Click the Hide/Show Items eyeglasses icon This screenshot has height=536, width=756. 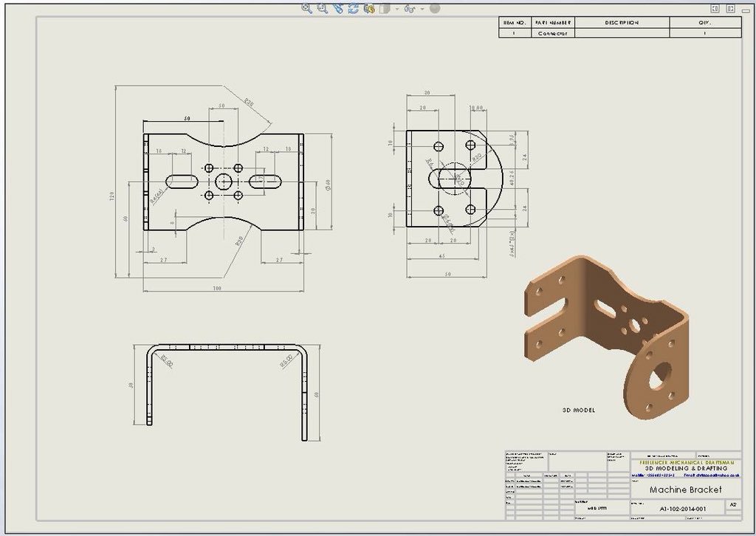pos(410,9)
